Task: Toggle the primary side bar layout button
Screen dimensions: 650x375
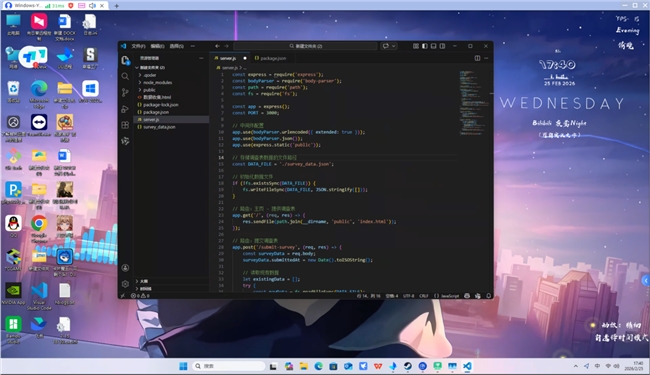Action: point(424,46)
